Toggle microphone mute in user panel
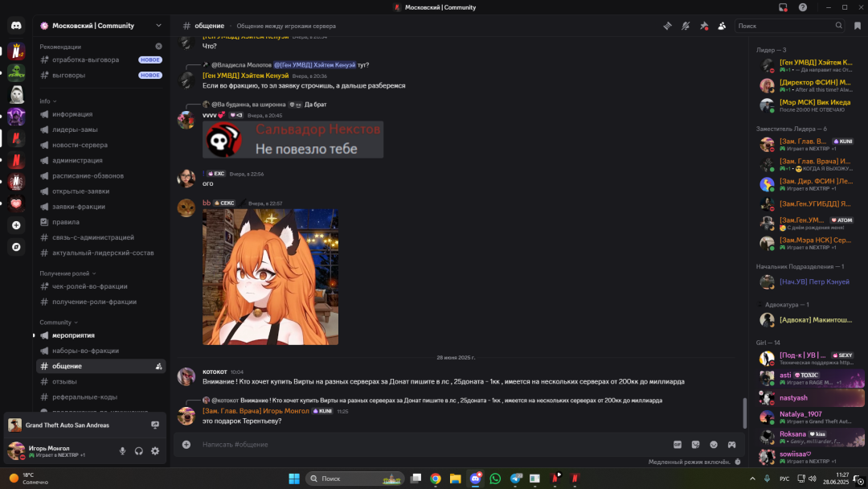This screenshot has height=489, width=868. point(122,451)
